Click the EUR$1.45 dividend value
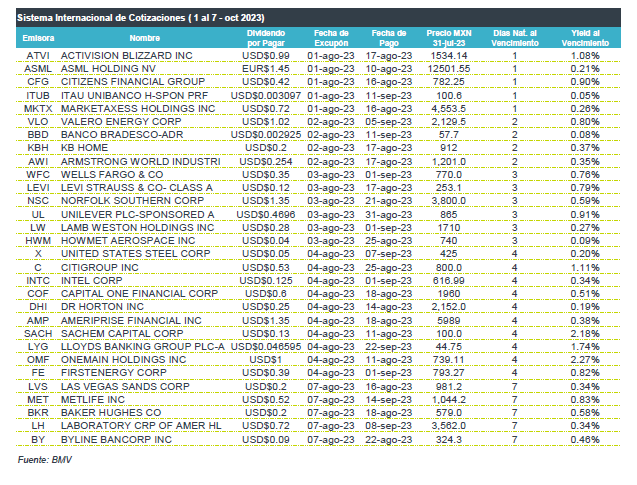This screenshot has width=637, height=485. point(266,69)
